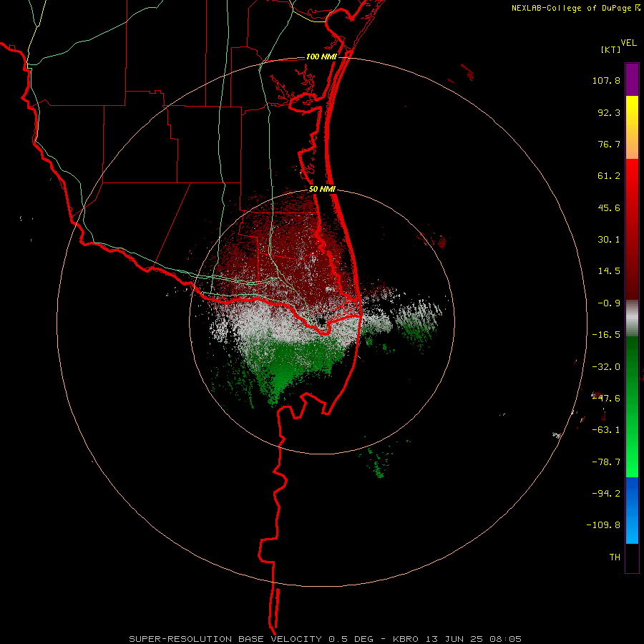The width and height of the screenshot is (644, 644).
Task: Click the 92.3 legend value
Action: tap(609, 112)
